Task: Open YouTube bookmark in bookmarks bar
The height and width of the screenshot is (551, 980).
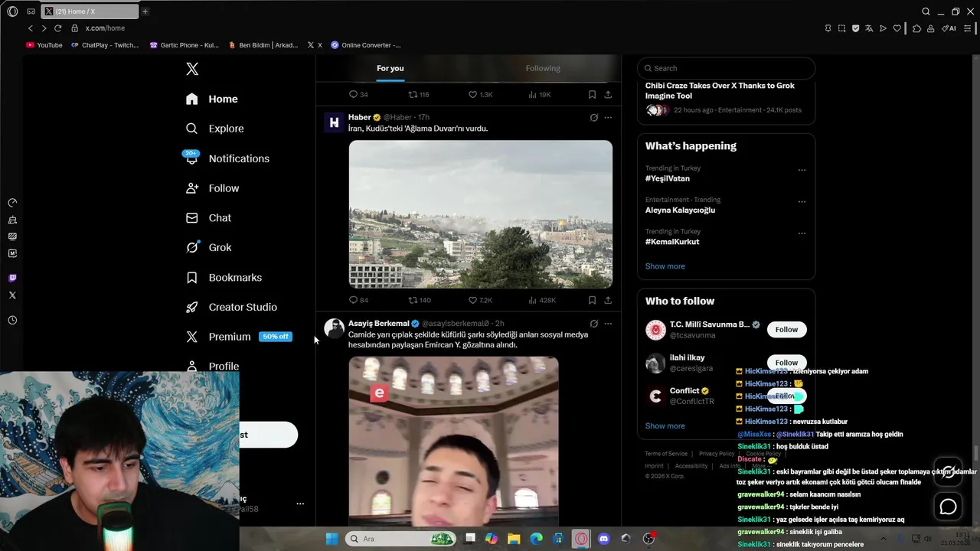Action: click(x=44, y=45)
